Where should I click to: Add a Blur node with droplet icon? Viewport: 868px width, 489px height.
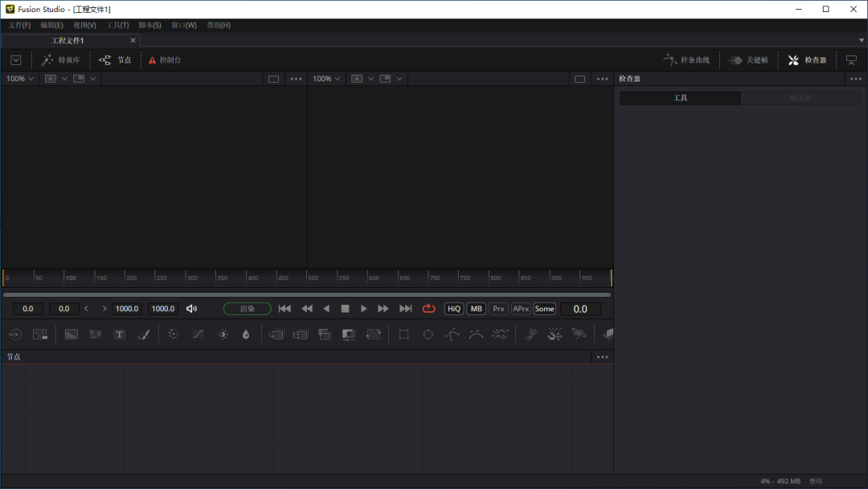click(x=246, y=335)
